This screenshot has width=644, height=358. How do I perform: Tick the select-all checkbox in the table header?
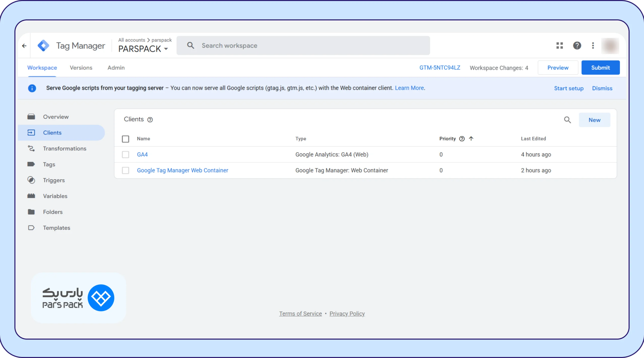pos(126,139)
